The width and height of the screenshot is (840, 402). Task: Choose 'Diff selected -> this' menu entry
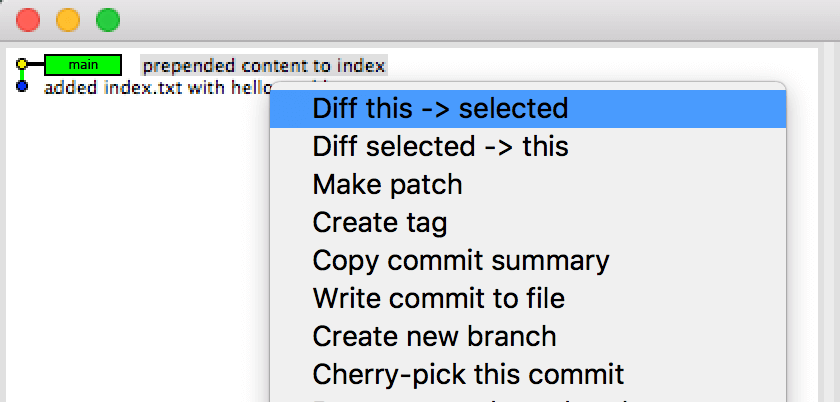tap(440, 146)
